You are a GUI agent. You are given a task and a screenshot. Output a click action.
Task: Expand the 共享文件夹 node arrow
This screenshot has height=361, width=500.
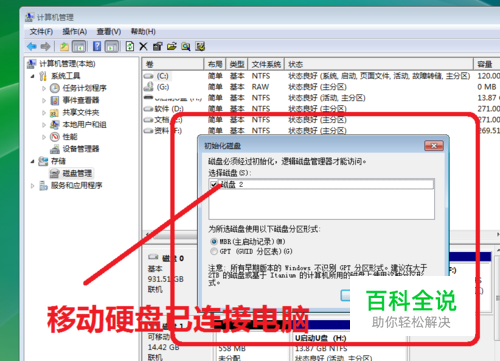click(44, 113)
